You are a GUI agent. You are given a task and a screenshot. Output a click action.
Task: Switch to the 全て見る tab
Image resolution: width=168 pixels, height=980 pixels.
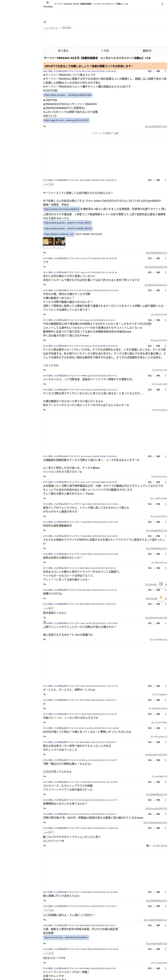63,51
